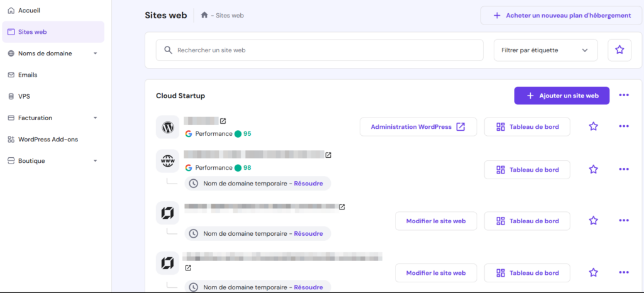
Task: Go to Emails in the sidebar
Action: (x=28, y=75)
